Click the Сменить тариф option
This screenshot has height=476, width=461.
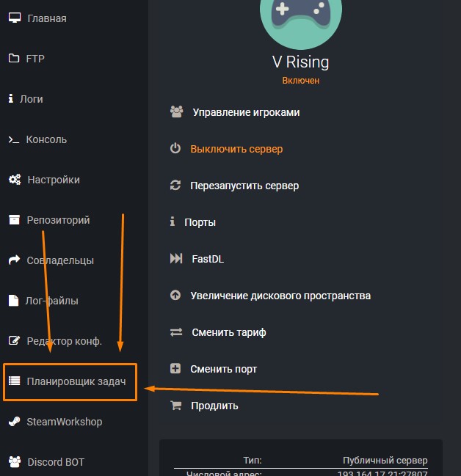pyautogui.click(x=228, y=332)
